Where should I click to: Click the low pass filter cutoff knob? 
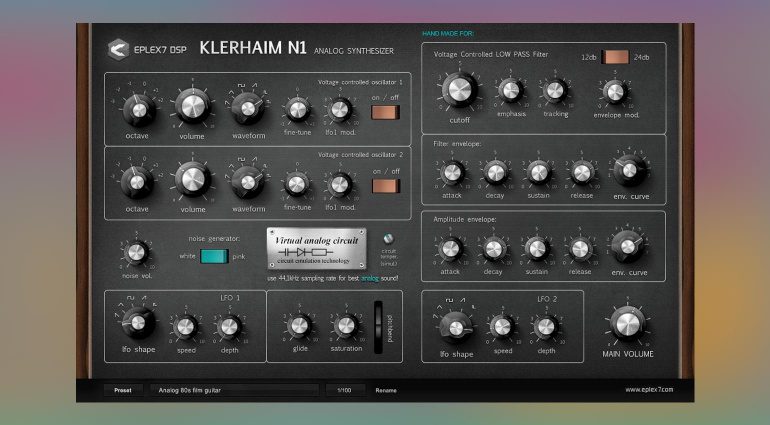coord(456,92)
